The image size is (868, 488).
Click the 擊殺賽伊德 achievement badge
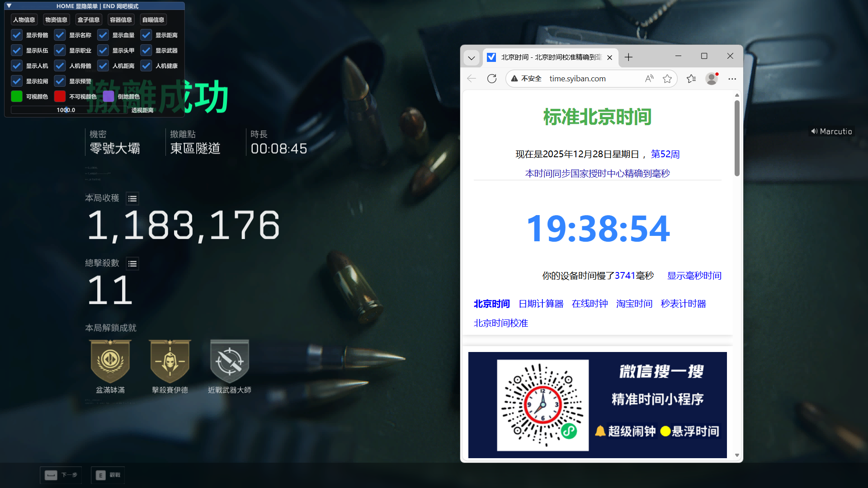pos(170,361)
